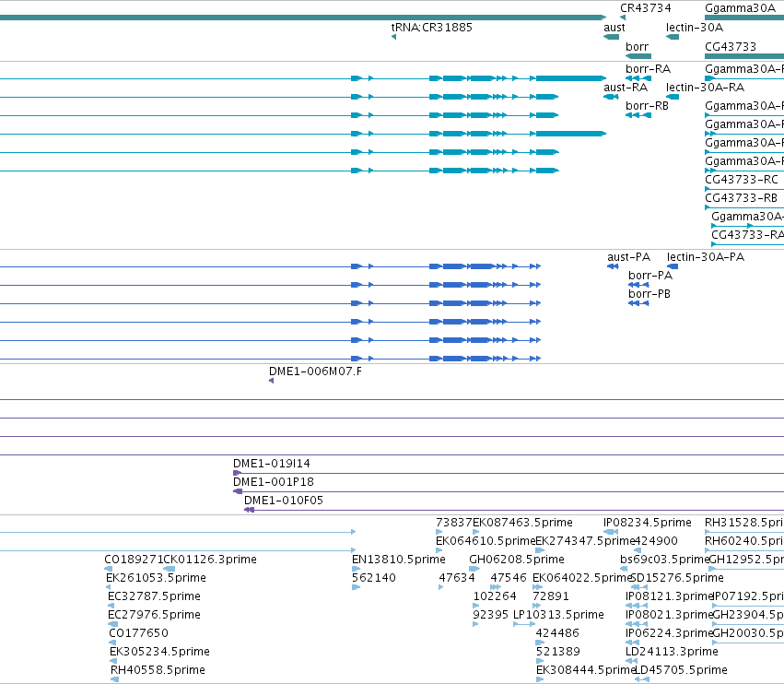Select the DME1-010F05 clone label

(x=284, y=501)
